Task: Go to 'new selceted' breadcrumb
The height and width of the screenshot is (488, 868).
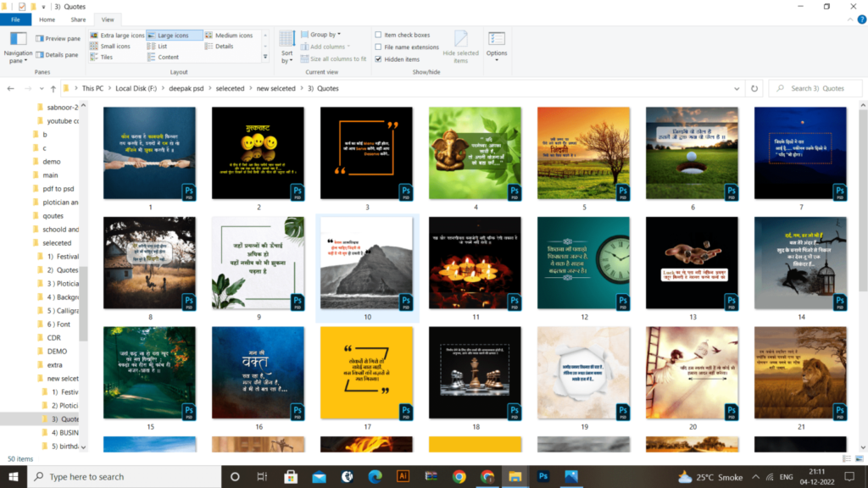Action: pyautogui.click(x=275, y=88)
